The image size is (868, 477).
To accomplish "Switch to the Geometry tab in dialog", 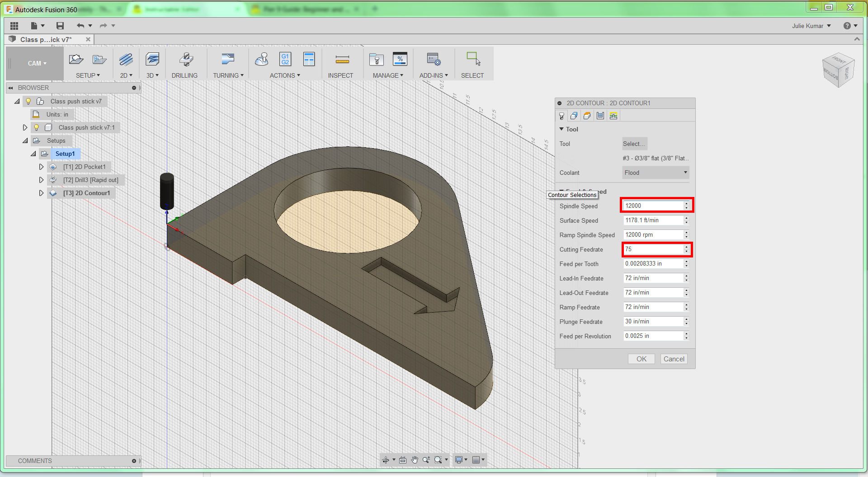I will [x=574, y=116].
